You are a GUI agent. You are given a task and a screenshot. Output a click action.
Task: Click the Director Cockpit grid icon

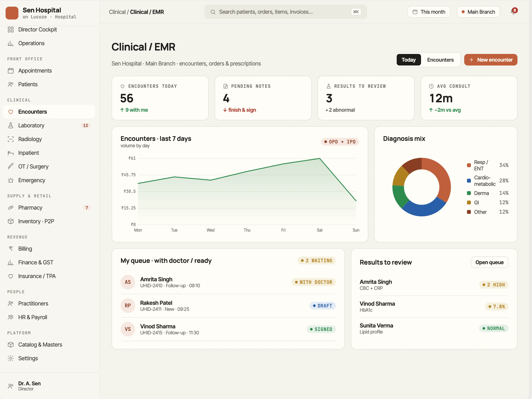coord(10,30)
